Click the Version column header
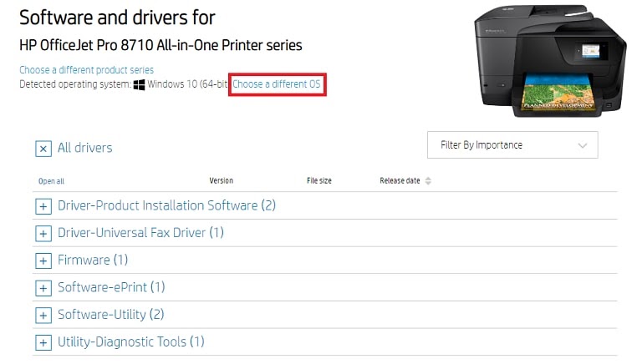This screenshot has height=364, width=642. (221, 180)
